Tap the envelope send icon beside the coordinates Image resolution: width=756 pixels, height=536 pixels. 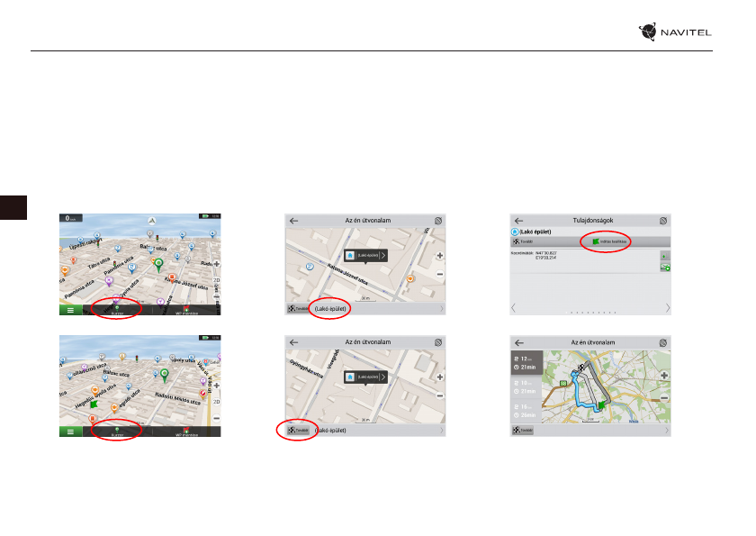pos(664,268)
